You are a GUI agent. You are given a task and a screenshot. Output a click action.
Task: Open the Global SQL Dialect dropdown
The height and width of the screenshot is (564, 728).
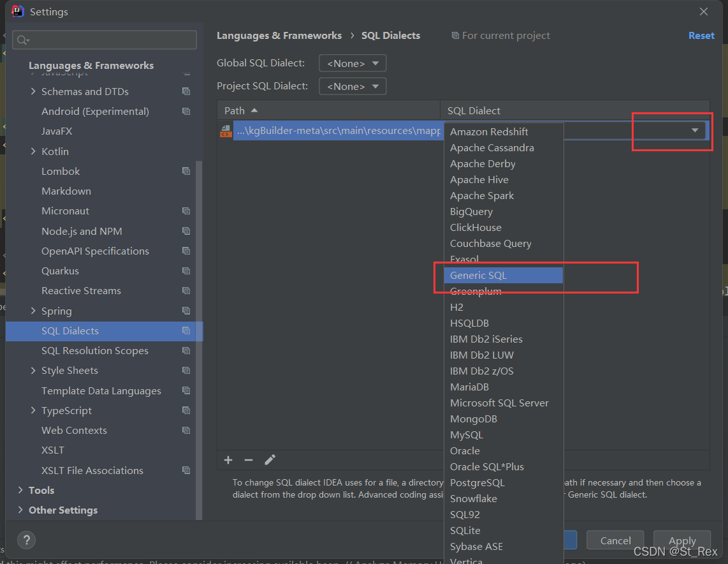(353, 63)
